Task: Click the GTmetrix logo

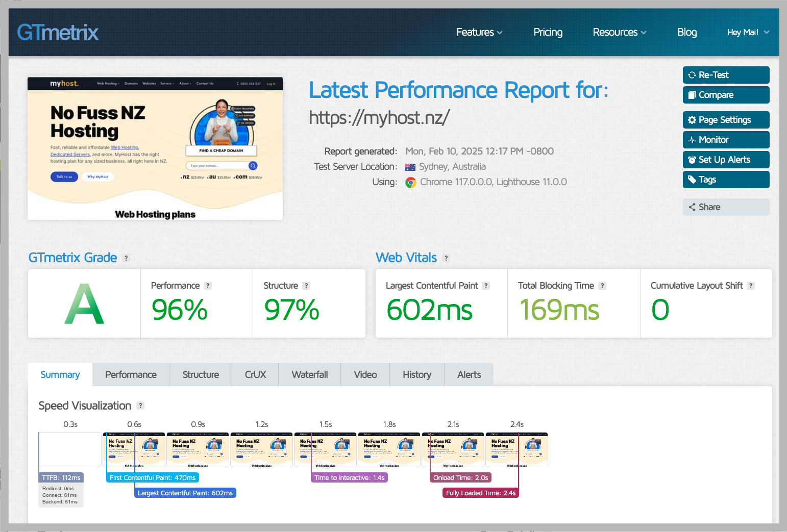Action: pyautogui.click(x=58, y=33)
